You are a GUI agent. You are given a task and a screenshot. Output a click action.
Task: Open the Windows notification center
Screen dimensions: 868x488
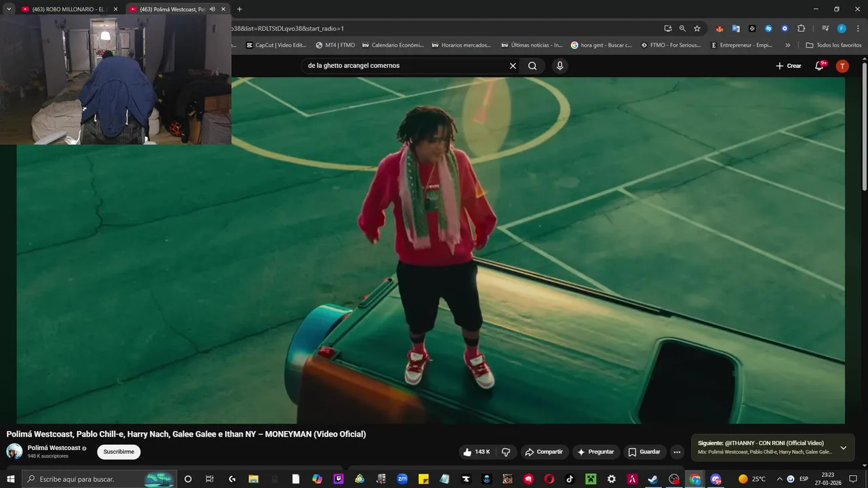point(854,479)
